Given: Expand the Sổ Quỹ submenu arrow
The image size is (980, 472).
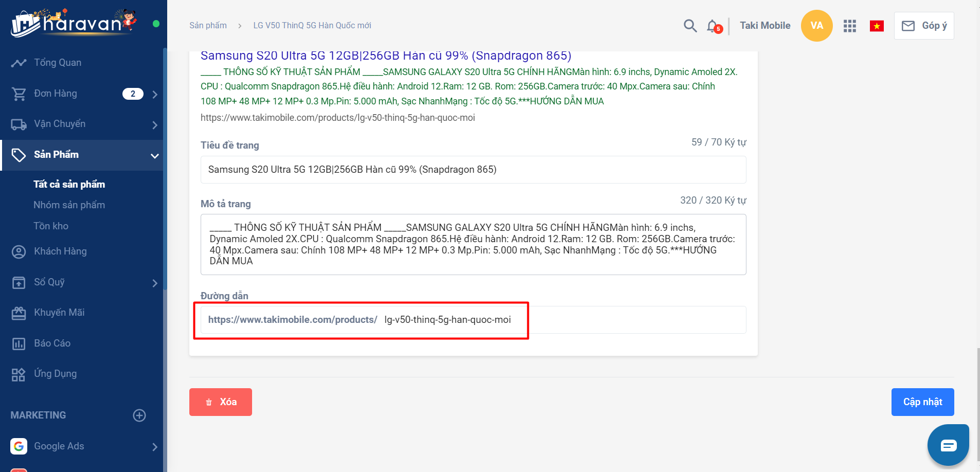Looking at the screenshot, I should click(155, 283).
